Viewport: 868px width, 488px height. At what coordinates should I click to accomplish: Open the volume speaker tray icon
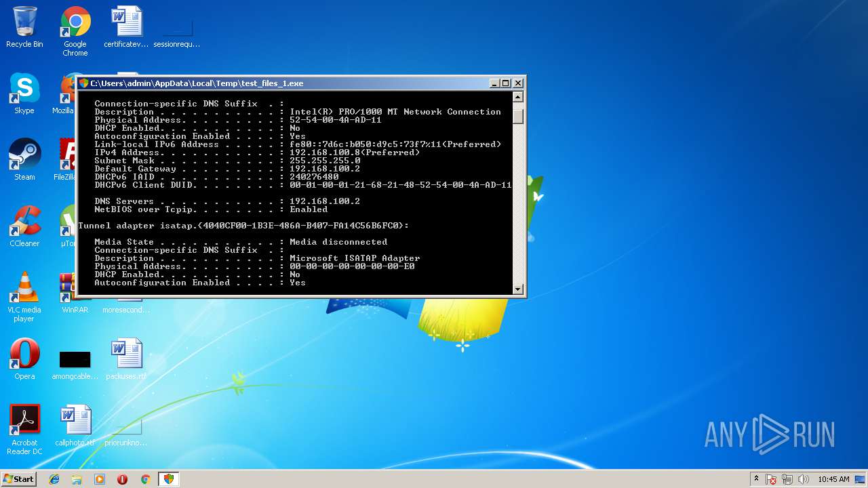804,479
